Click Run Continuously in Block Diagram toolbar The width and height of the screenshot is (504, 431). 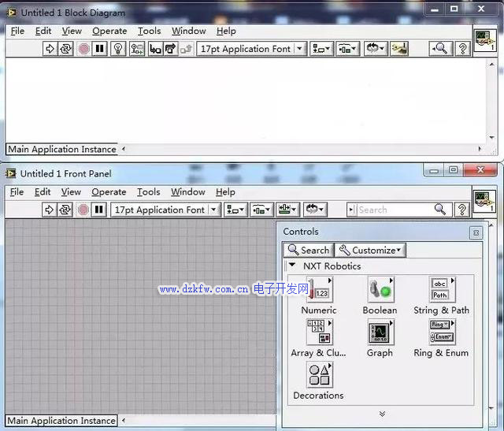(65, 49)
